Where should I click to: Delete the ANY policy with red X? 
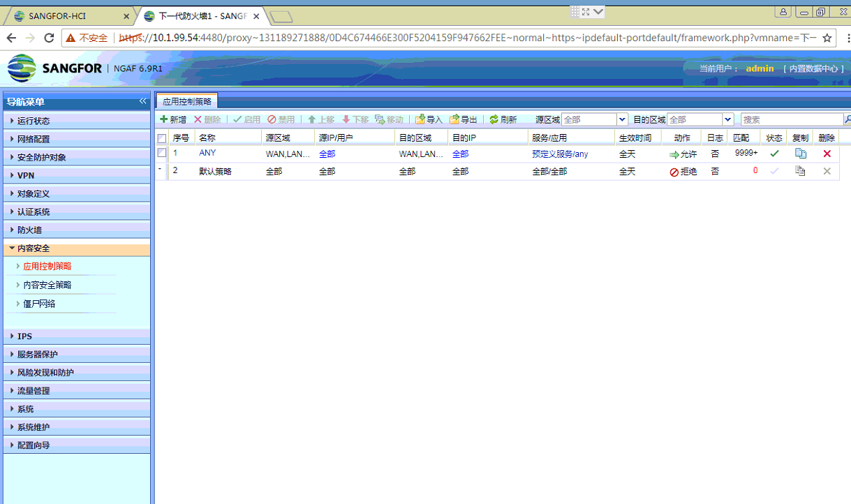(827, 154)
